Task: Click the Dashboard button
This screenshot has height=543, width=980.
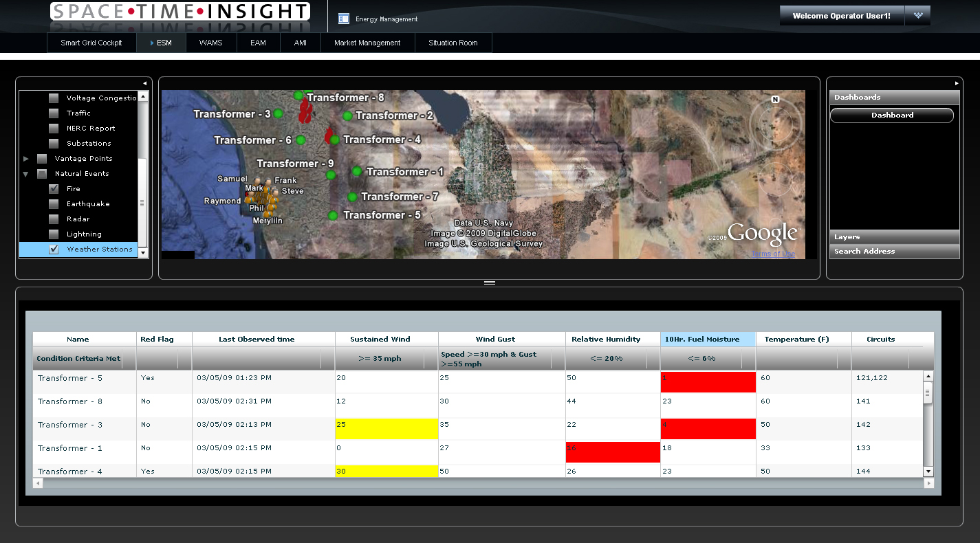Action: tap(892, 115)
